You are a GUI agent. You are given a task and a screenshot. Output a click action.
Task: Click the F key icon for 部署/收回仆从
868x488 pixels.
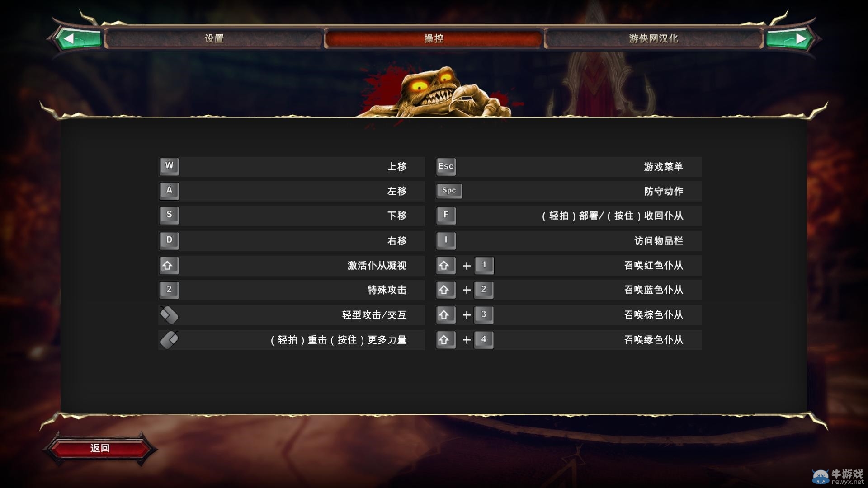446,216
